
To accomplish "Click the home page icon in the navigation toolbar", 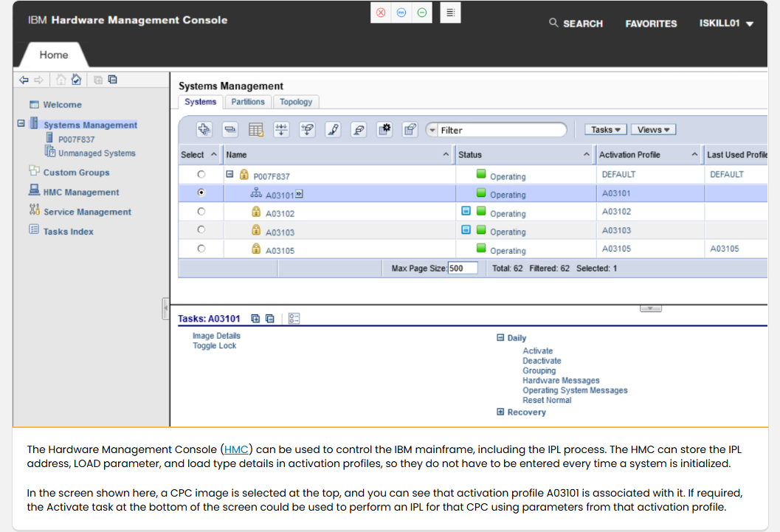I will coord(61,80).
